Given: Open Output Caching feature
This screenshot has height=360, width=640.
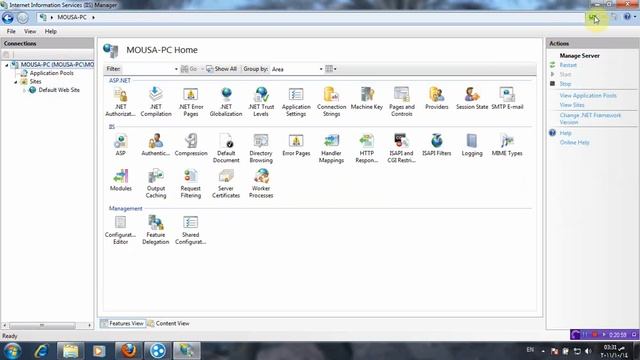Looking at the screenshot, I should click(x=156, y=184).
